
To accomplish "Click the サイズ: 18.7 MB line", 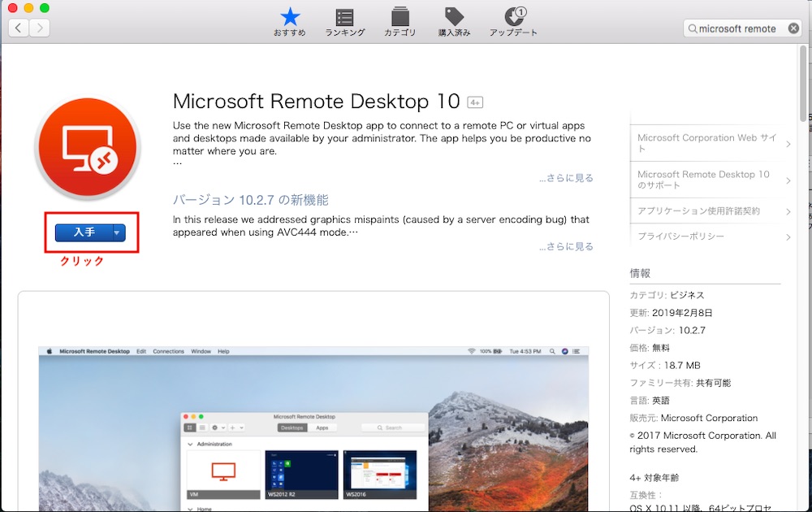I will pos(665,366).
